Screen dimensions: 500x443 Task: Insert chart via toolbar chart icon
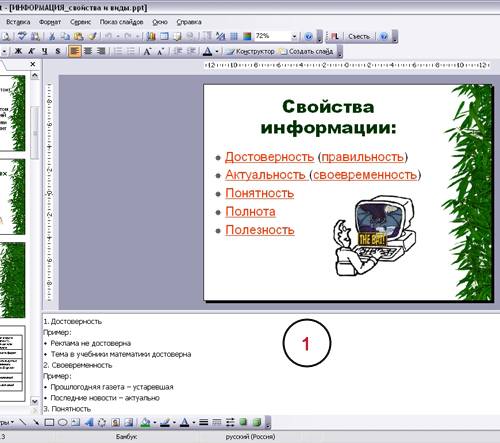(151, 36)
